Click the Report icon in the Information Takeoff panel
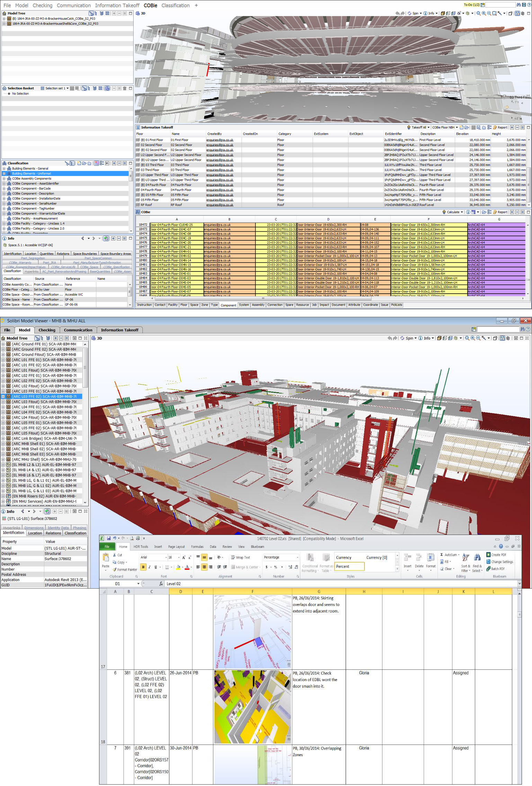 tap(500, 127)
